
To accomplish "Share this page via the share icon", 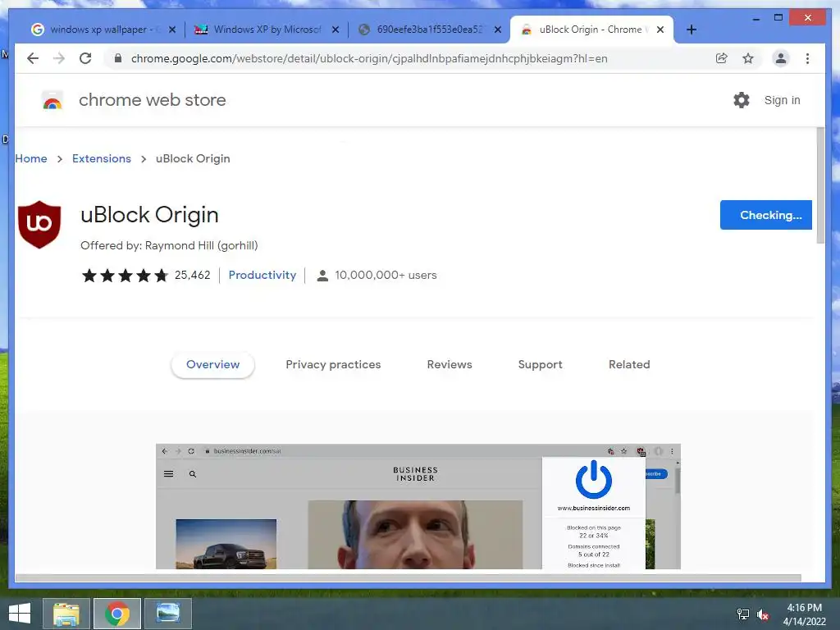I will pos(722,58).
